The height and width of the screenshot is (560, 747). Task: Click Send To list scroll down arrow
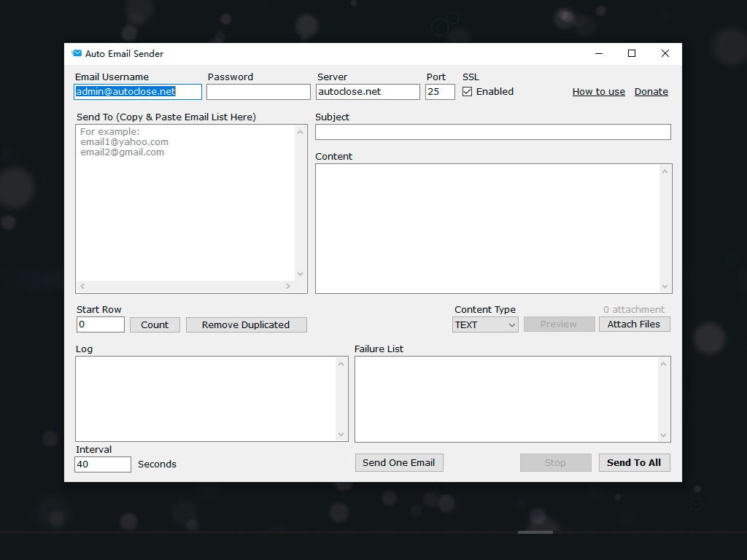300,274
